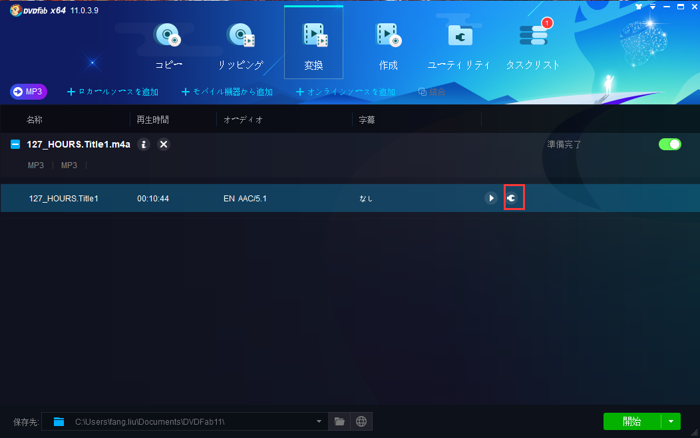Collapse the 127_HOURS.Title1.m4a task
The image size is (700, 438).
15,144
